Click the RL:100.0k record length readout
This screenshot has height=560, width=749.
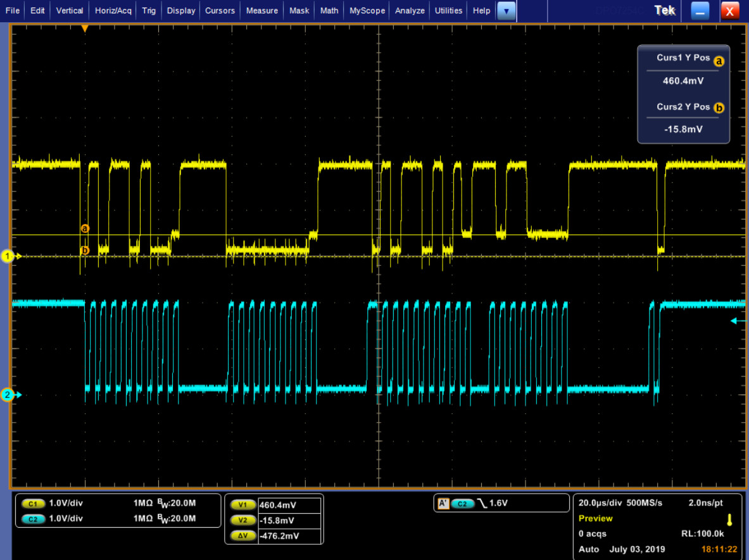point(702,534)
